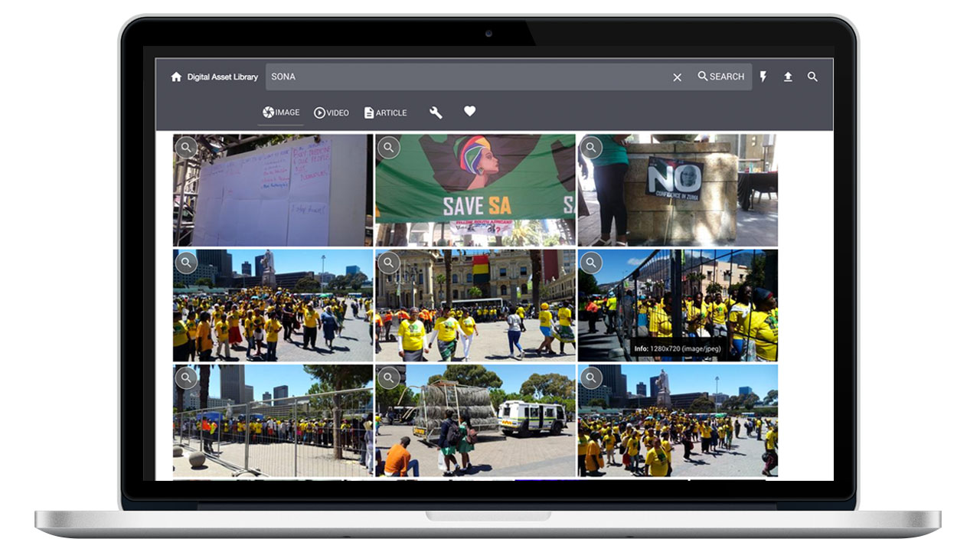This screenshot has height=539, width=980.
Task: Zoom the bottom-right crowd with statue photo
Action: tap(591, 377)
